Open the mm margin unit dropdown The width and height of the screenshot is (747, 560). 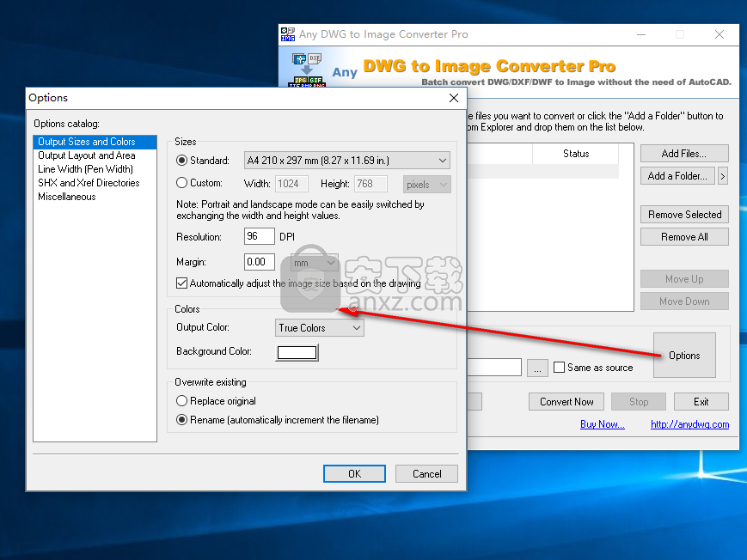point(315,262)
